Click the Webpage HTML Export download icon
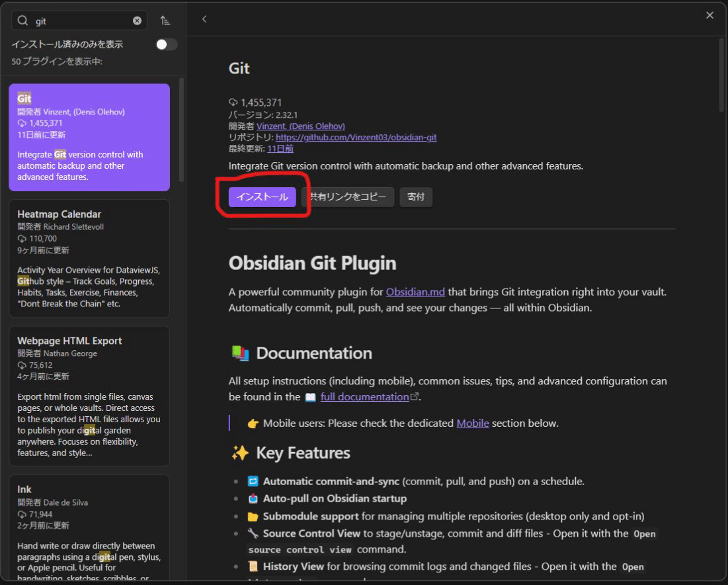Viewport: 728px width, 585px height. (22, 365)
